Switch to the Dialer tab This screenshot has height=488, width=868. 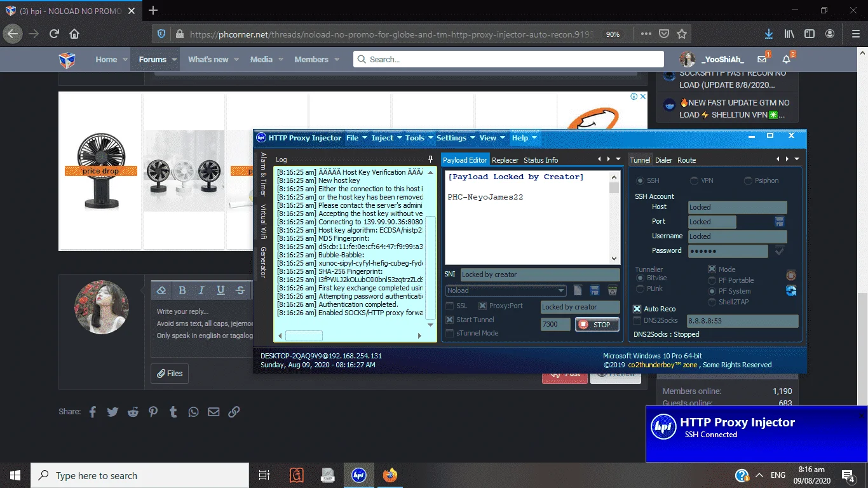point(663,160)
